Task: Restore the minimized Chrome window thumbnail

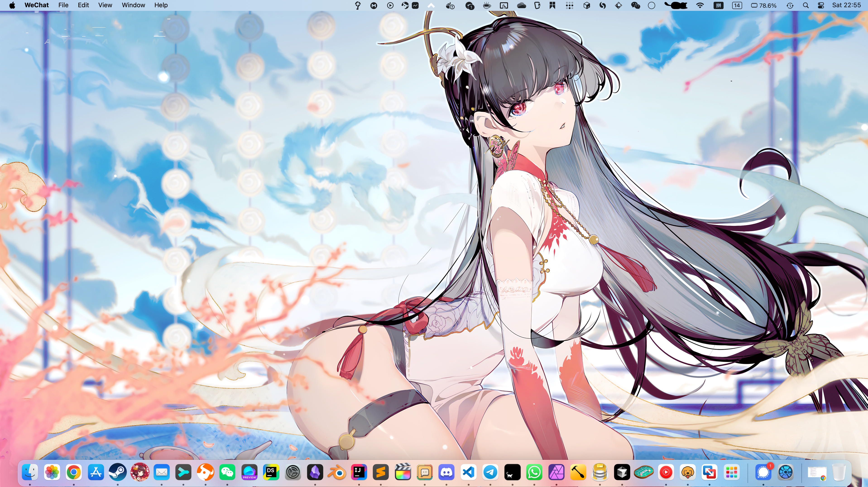Action: tap(817, 473)
